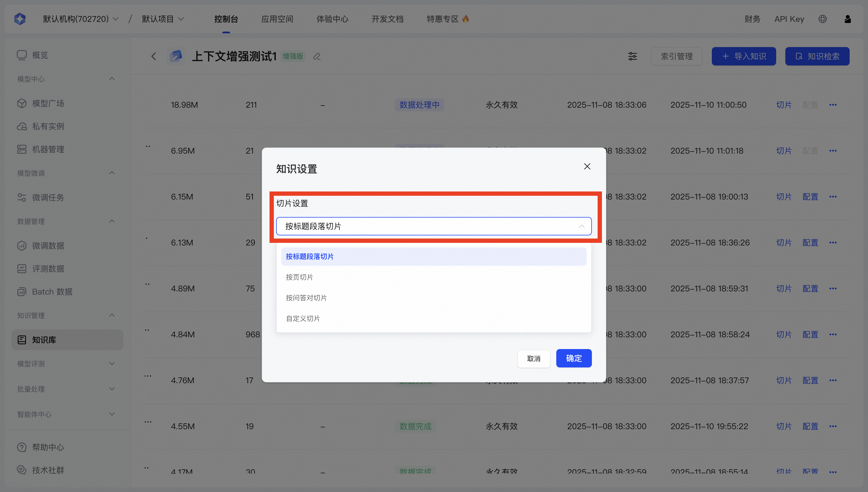Image resolution: width=868 pixels, height=492 pixels.
Task: Close the 知识设置 dialog with X
Action: pyautogui.click(x=587, y=166)
